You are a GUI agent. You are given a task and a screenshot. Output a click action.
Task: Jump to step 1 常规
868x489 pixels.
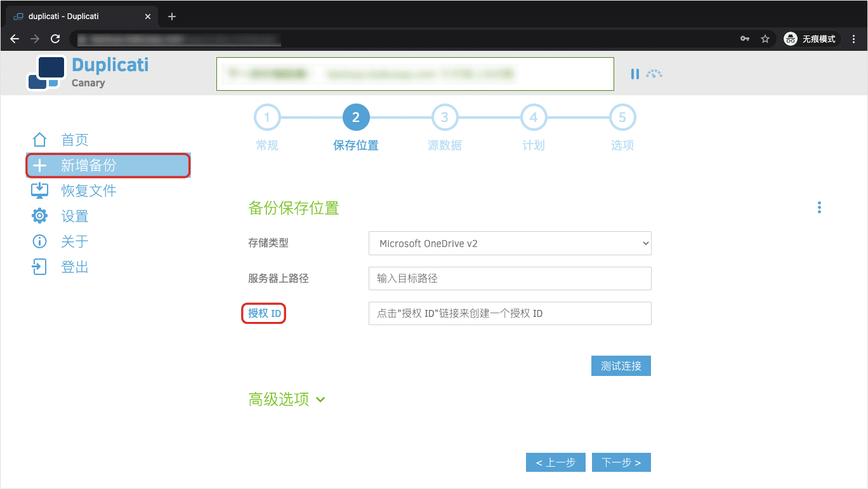tap(267, 127)
